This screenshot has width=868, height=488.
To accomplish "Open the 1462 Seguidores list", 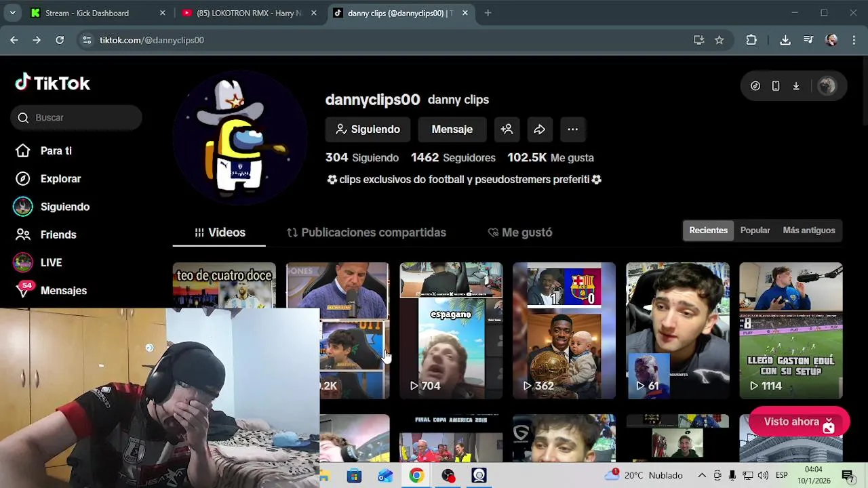I will click(453, 158).
